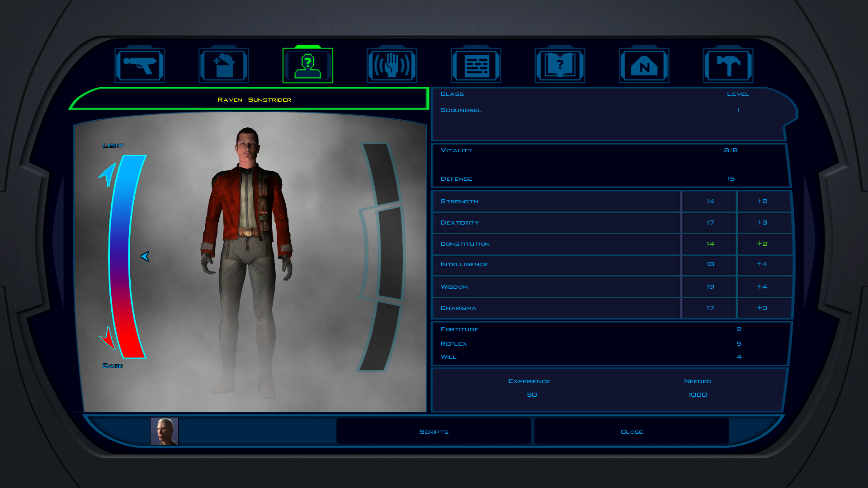Click the Level column header
The height and width of the screenshot is (488, 868).
738,94
